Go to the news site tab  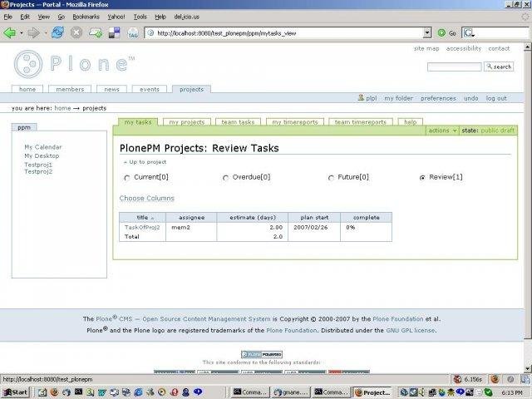[111, 89]
